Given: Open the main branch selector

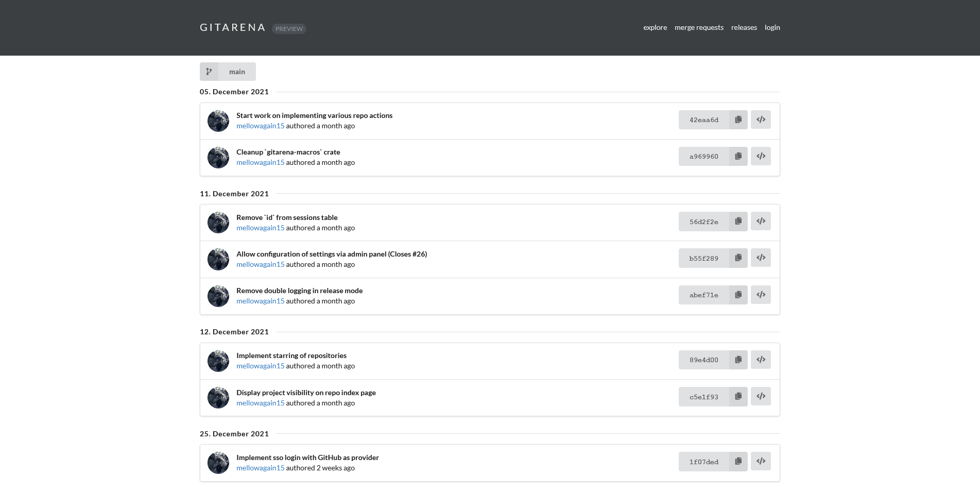Looking at the screenshot, I should click(x=237, y=72).
